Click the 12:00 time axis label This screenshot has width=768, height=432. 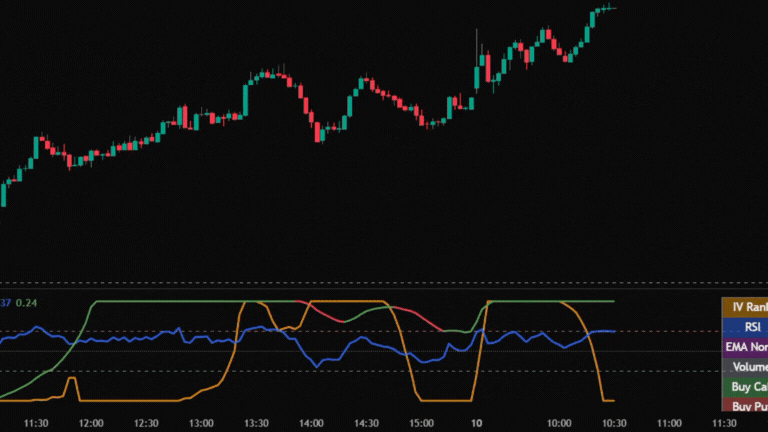tap(91, 423)
